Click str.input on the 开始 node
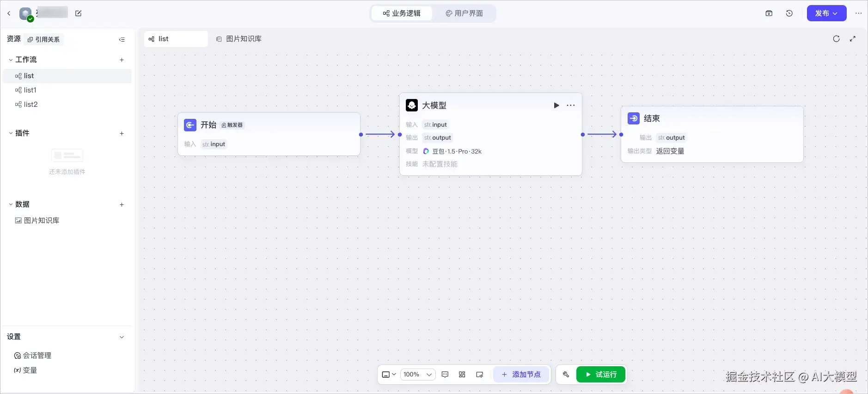The width and height of the screenshot is (868, 394). (214, 144)
